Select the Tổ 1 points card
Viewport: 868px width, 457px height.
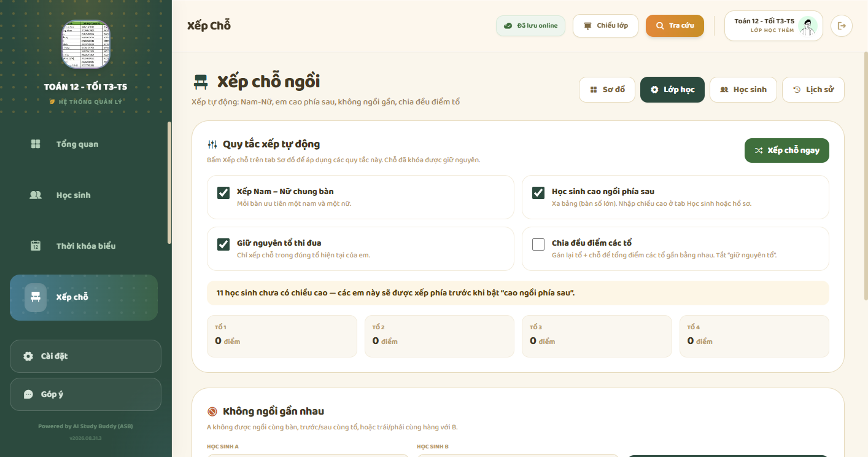pos(282,336)
